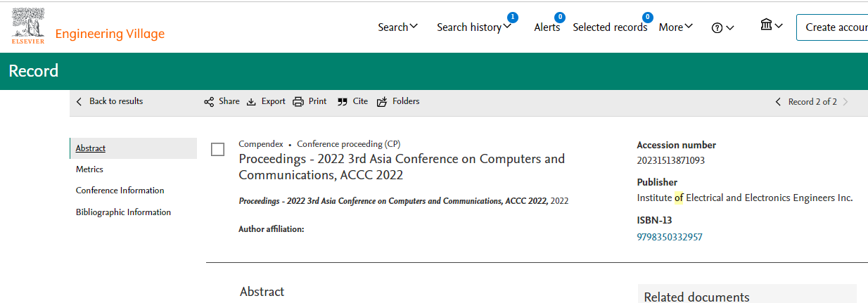Click the Share icon
The height and width of the screenshot is (303, 868).
pos(209,101)
